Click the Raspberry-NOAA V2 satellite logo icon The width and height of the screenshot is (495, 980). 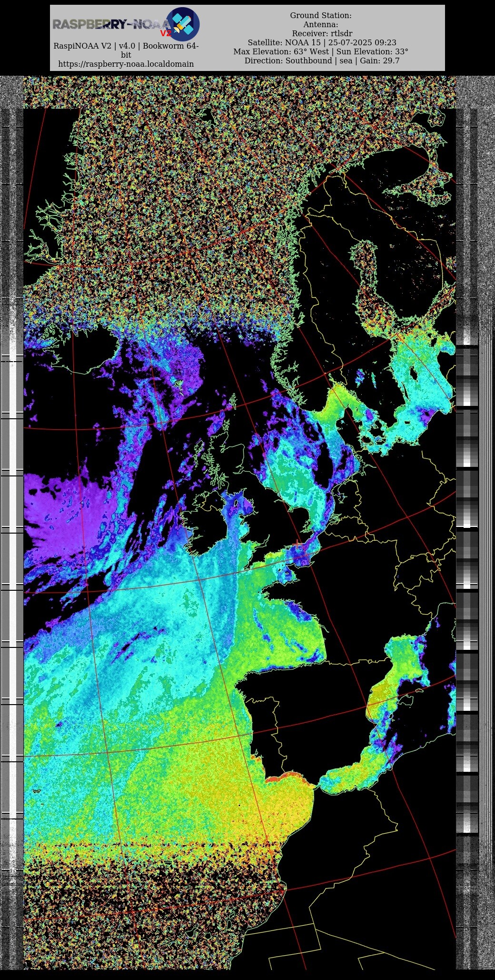tap(182, 24)
